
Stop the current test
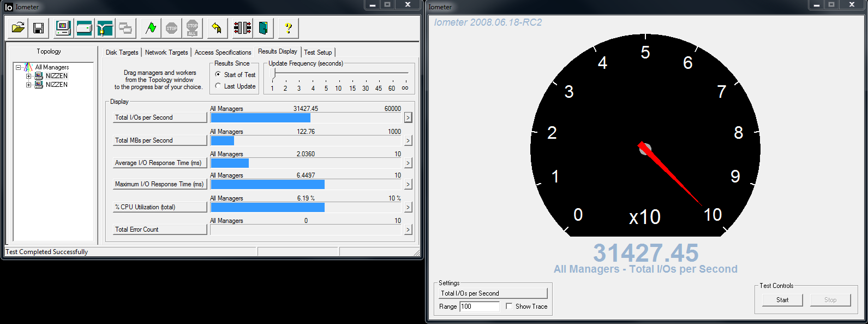(x=172, y=28)
